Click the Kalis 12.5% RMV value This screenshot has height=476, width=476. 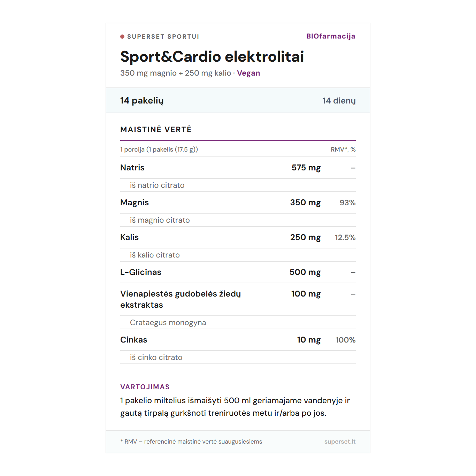click(x=345, y=237)
